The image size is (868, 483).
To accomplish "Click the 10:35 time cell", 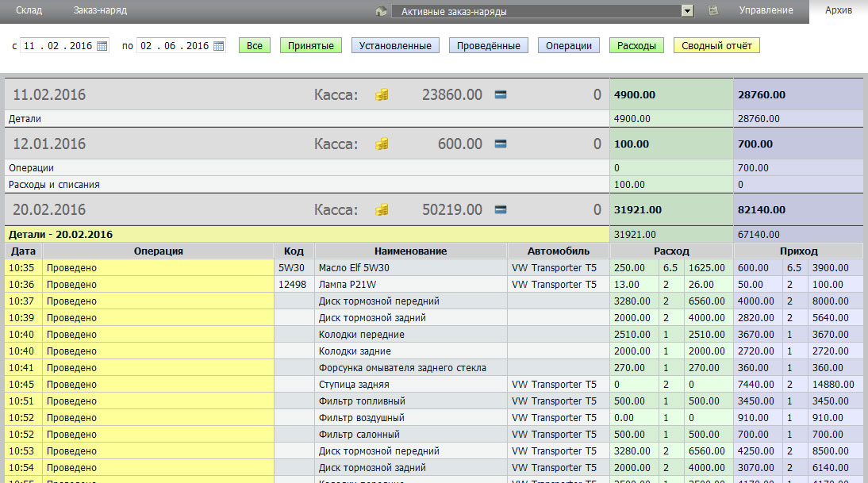I will (21, 268).
